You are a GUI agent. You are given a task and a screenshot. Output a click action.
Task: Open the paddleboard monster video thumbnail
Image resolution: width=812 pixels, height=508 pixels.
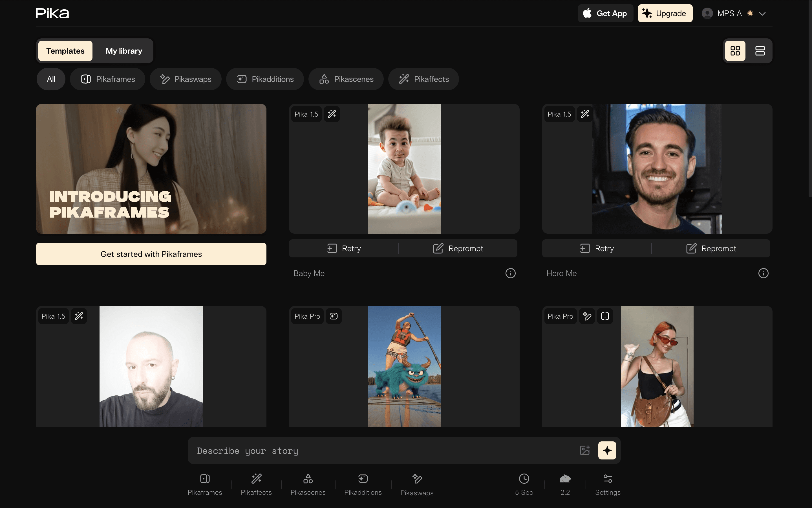404,367
